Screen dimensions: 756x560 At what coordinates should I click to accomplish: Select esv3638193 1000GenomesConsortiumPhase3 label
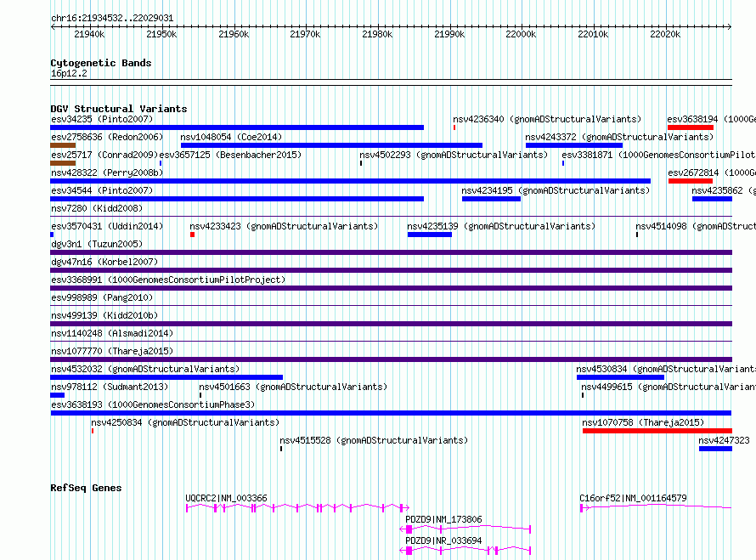(153, 404)
